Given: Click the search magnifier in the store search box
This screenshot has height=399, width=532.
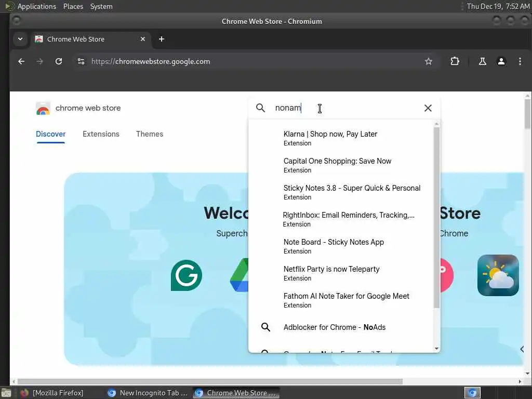Looking at the screenshot, I should tap(260, 108).
